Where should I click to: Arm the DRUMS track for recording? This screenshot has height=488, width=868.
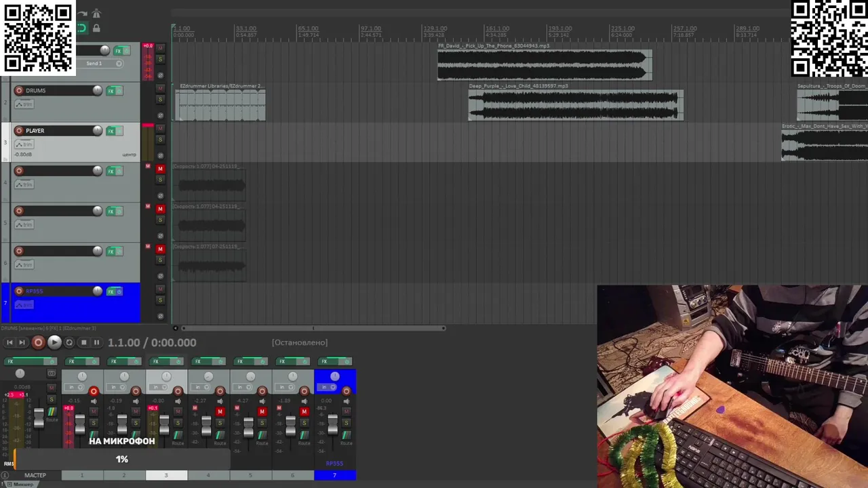click(19, 90)
